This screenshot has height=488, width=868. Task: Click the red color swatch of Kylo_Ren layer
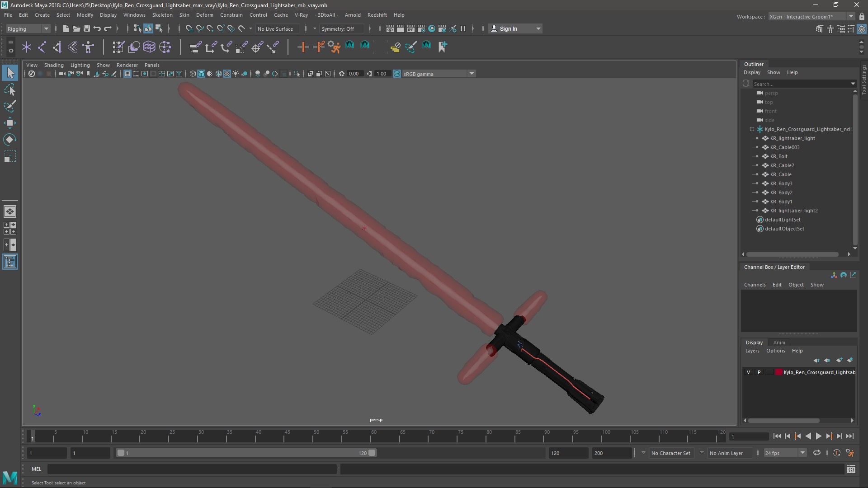[x=779, y=372]
